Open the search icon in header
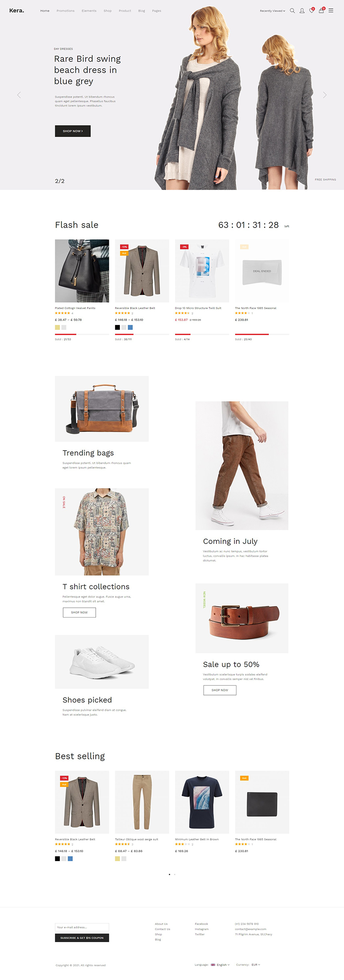344x980 pixels. tap(292, 11)
